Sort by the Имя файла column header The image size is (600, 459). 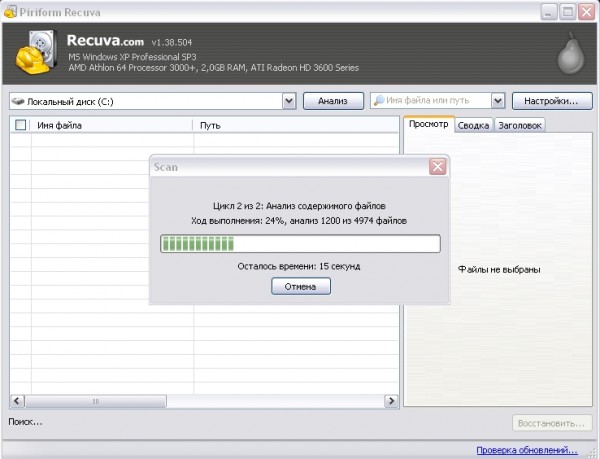click(x=112, y=125)
